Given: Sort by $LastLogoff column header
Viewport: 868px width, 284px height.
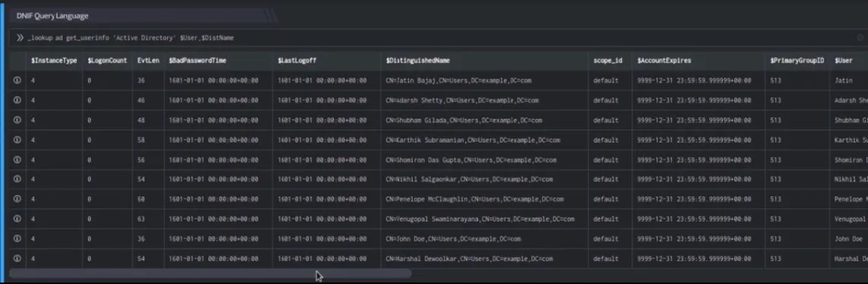Looking at the screenshot, I should click(x=297, y=60).
